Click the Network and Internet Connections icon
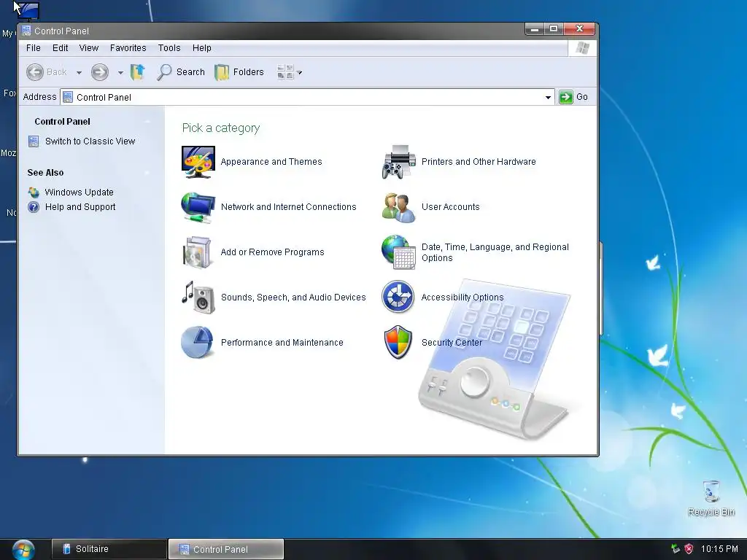The width and height of the screenshot is (747, 560). (x=198, y=207)
